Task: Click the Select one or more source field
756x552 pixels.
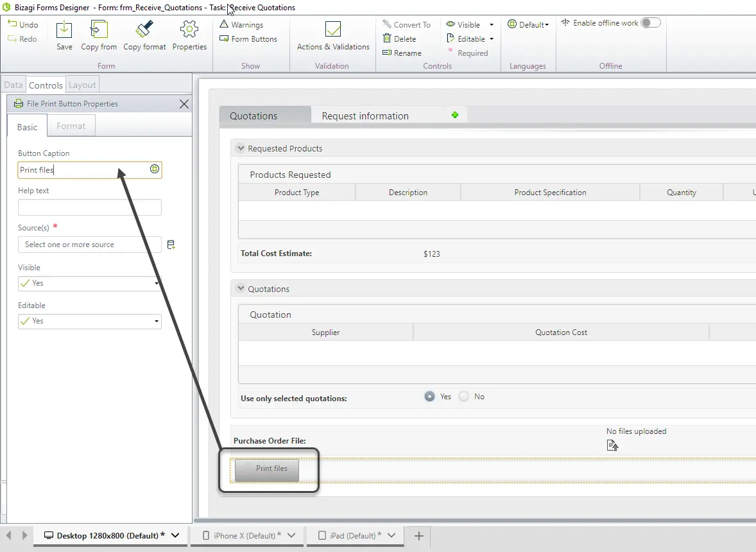Action: pyautogui.click(x=90, y=245)
